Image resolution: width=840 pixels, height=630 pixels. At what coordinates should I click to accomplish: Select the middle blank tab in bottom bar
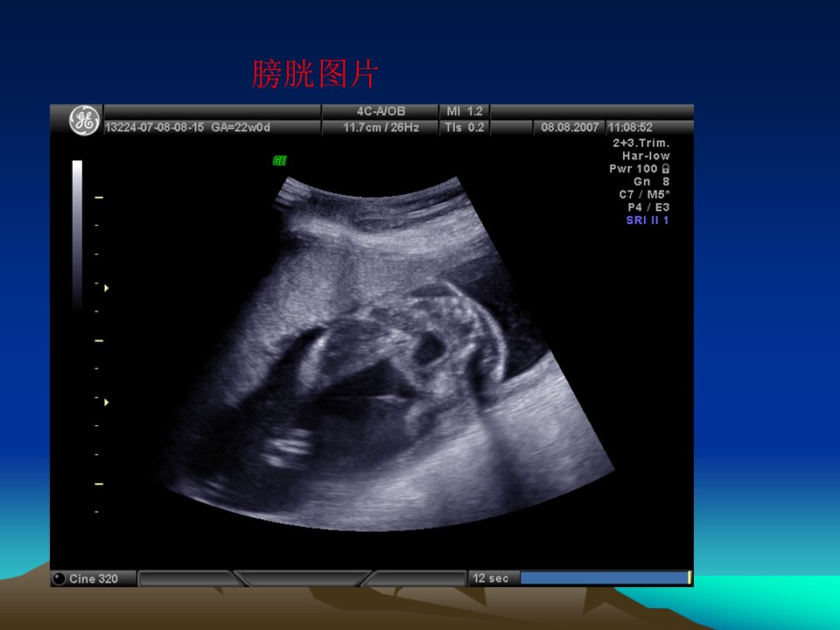pos(302,578)
